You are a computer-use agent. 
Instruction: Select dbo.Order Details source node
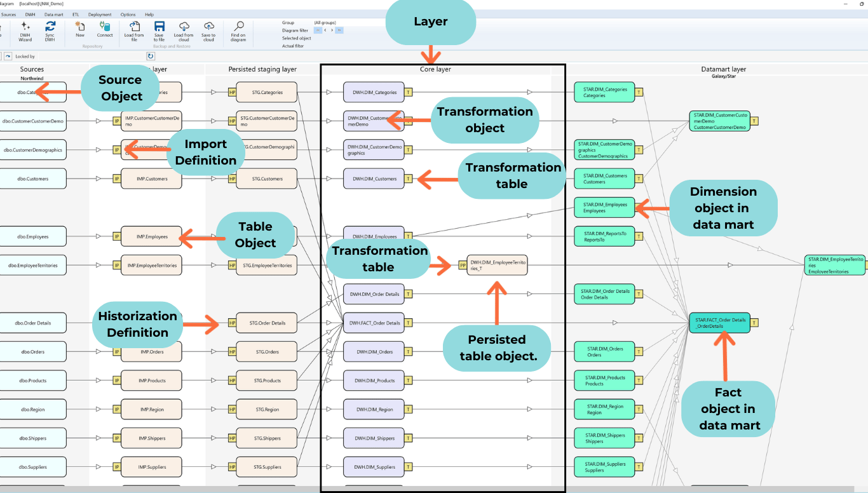tap(33, 323)
